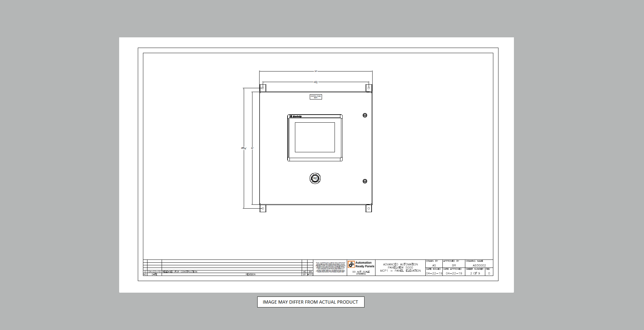Viewport: 644px width, 330px height.
Task: Click the 'Image may differ from actual product' notice
Action: tap(310, 302)
